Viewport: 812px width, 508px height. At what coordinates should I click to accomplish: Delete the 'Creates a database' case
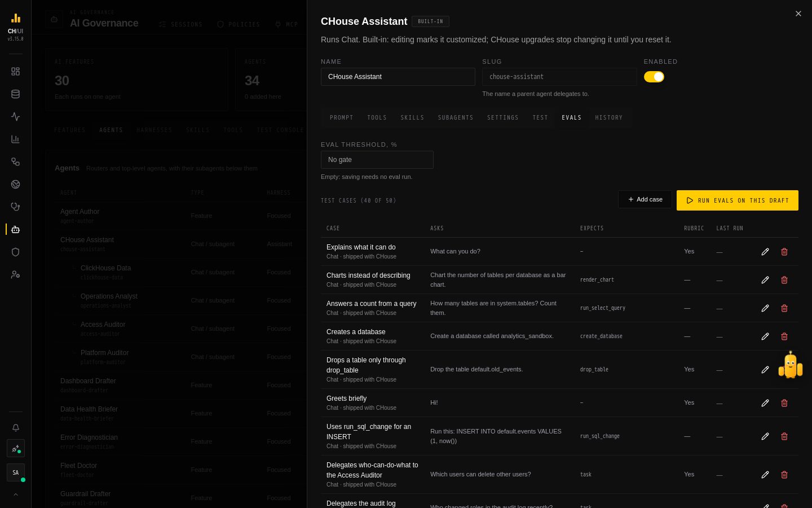784,336
